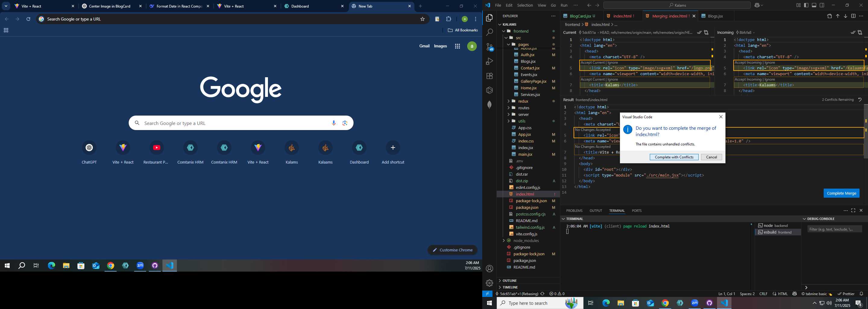Click the notifications bell in status bar

(x=861, y=294)
